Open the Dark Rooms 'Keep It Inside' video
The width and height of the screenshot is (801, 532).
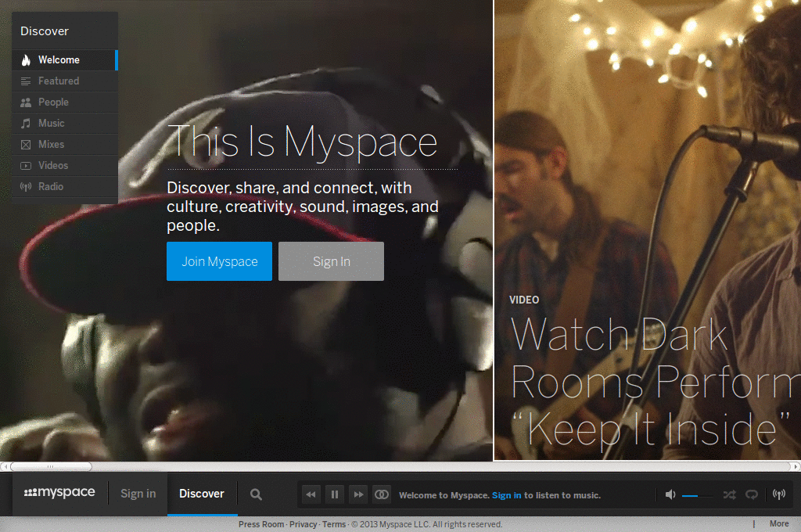655,382
